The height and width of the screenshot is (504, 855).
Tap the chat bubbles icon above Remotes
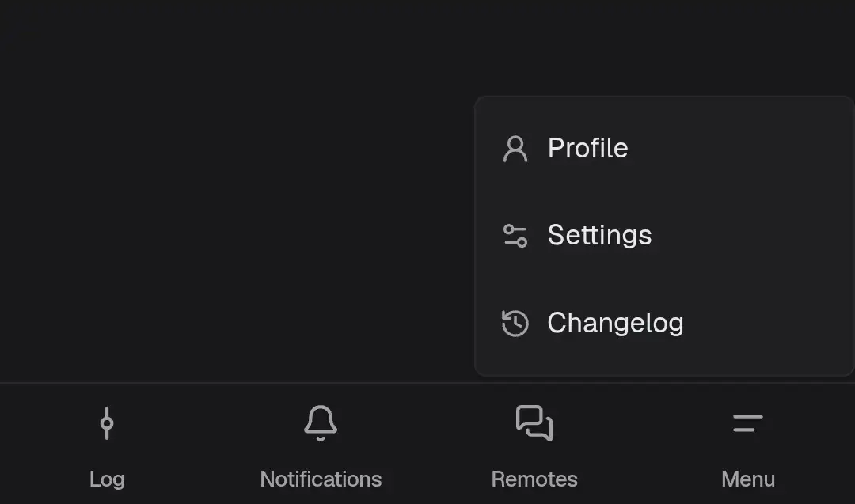click(x=534, y=423)
